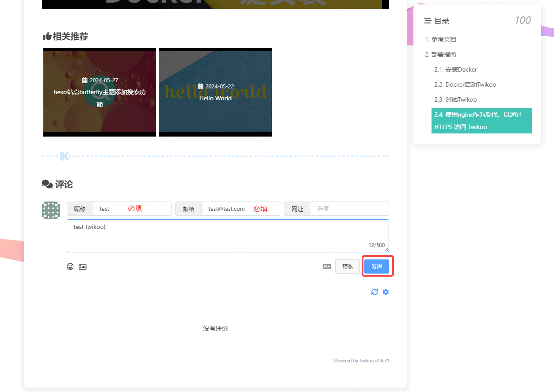Click the hamburger icon beside 目录
The image size is (554, 392).
tap(427, 20)
